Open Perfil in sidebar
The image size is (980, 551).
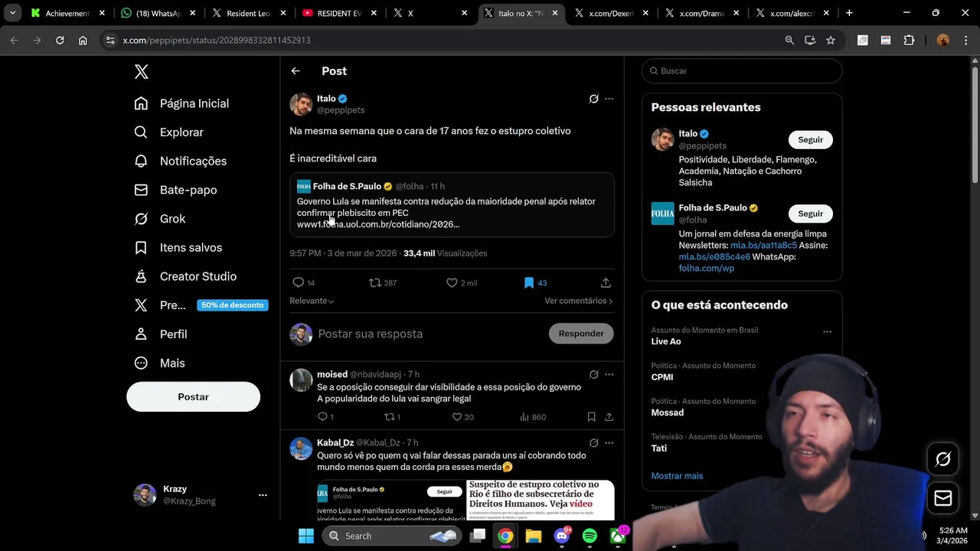click(x=161, y=334)
